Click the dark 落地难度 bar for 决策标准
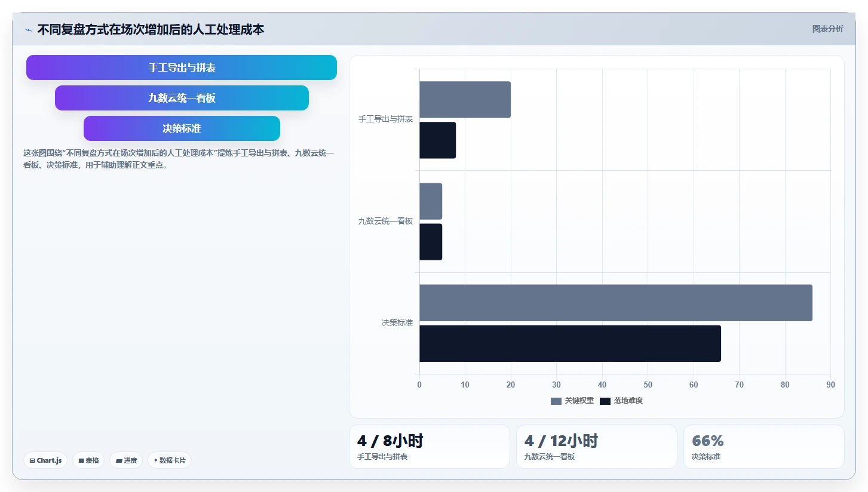The image size is (868, 492). pos(570,343)
